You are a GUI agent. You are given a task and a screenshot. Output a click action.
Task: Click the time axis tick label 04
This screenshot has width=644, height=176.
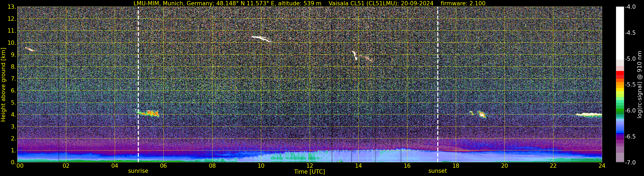(114, 166)
